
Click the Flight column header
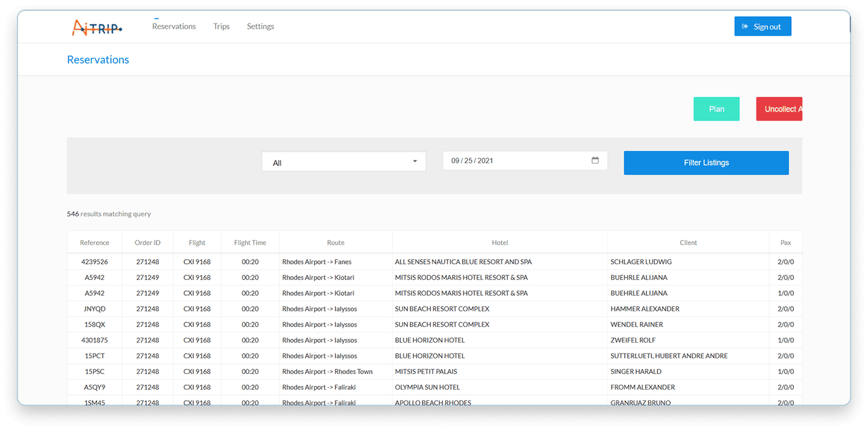pos(197,243)
